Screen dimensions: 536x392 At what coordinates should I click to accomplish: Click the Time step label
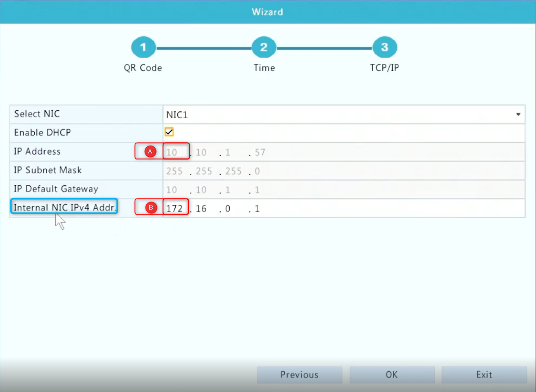[264, 68]
